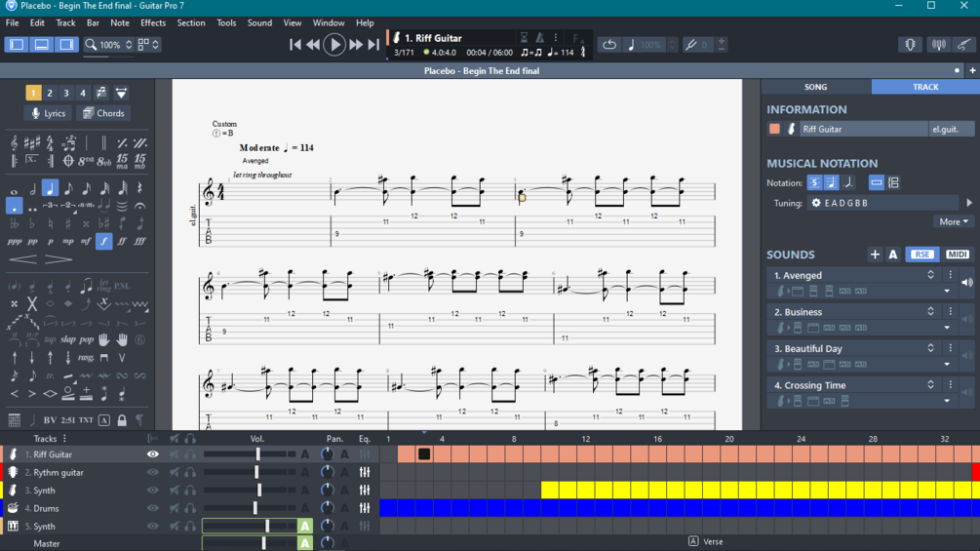Click the Riff Guitar track name field

(864, 129)
